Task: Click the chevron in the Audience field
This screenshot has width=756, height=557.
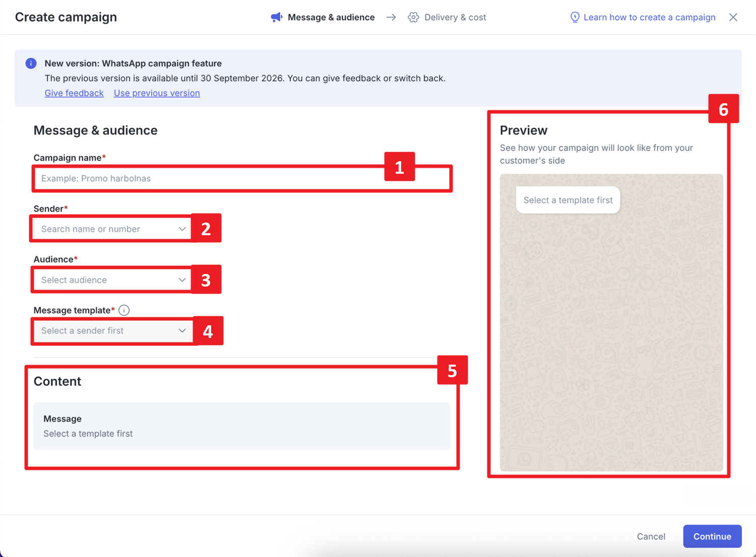Action: tap(182, 280)
